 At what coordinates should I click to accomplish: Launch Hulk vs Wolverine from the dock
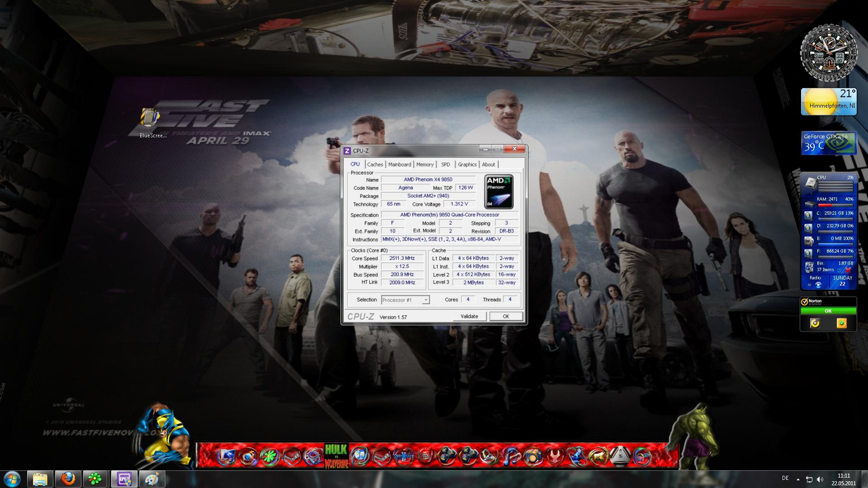point(336,456)
